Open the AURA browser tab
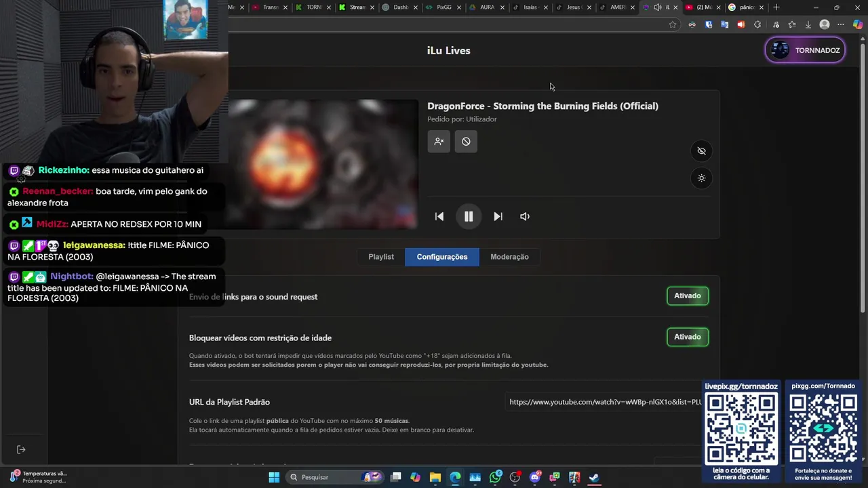Viewport: 868px width, 488px height. pyautogui.click(x=487, y=7)
